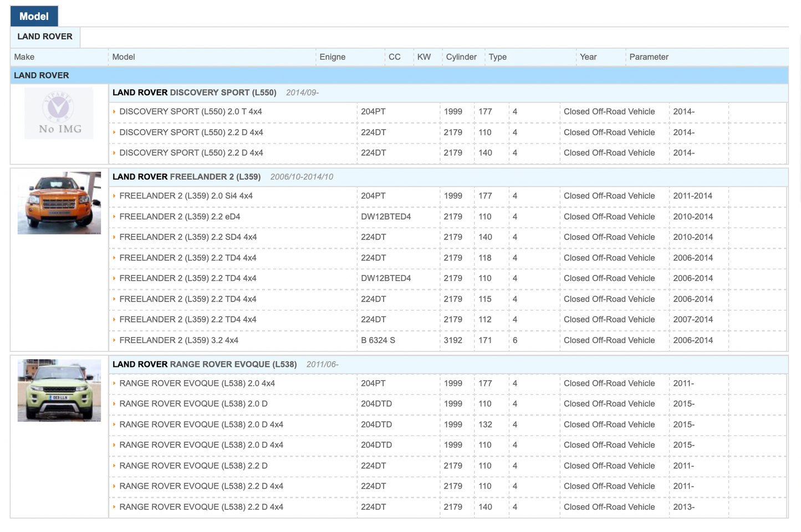
Task: Click the Year column header
Action: pyautogui.click(x=588, y=57)
